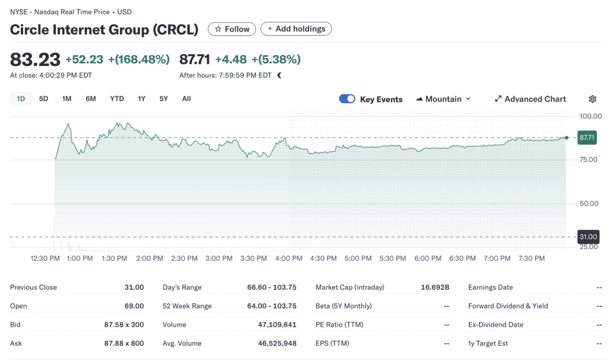
Task: Click the Open value 69.00
Action: coord(134,306)
